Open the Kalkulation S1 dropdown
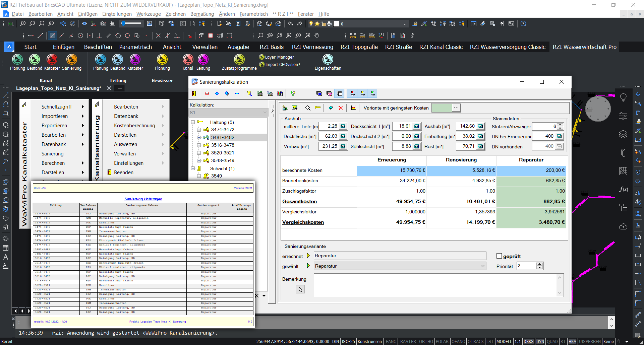Screen dimensions: 644x345 [x=228, y=113]
